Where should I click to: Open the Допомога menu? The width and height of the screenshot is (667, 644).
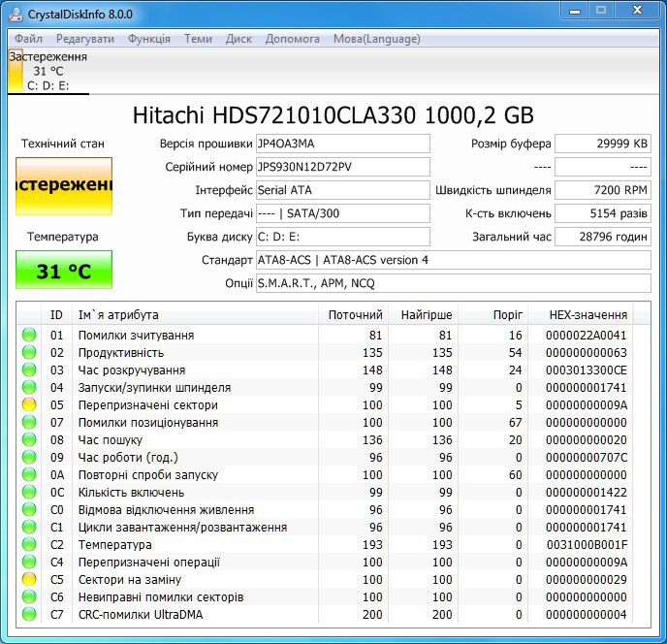click(x=292, y=39)
